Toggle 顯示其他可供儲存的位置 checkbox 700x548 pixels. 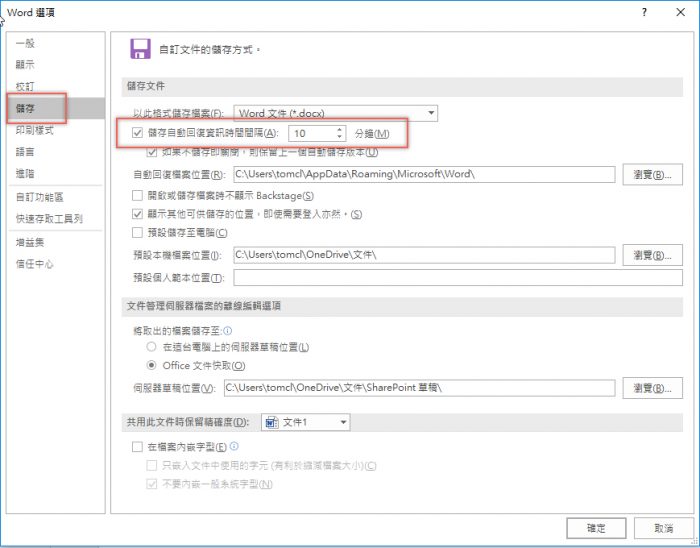138,214
